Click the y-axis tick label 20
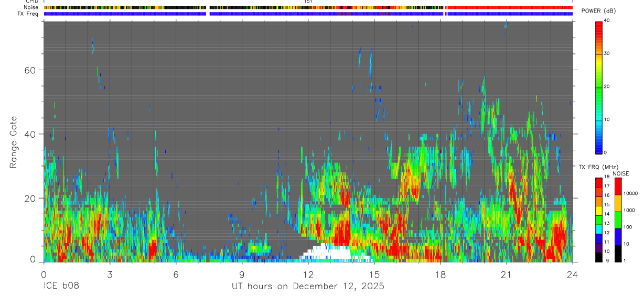This screenshot has height=297, width=644. pyautogui.click(x=29, y=199)
